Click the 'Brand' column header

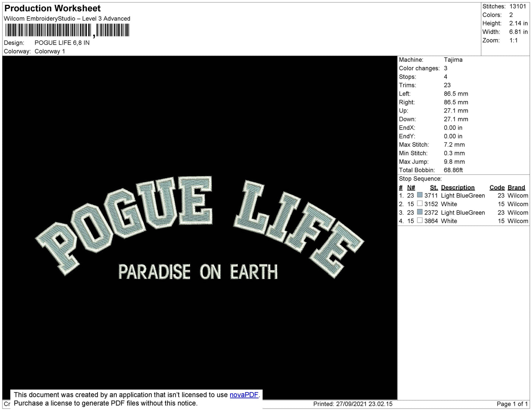click(x=516, y=188)
